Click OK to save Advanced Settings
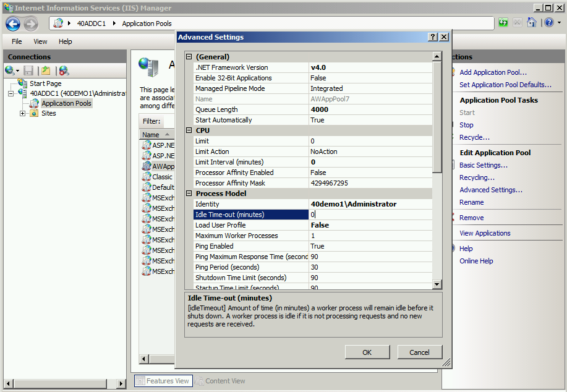Viewport: 567px width, 392px height. tap(367, 352)
